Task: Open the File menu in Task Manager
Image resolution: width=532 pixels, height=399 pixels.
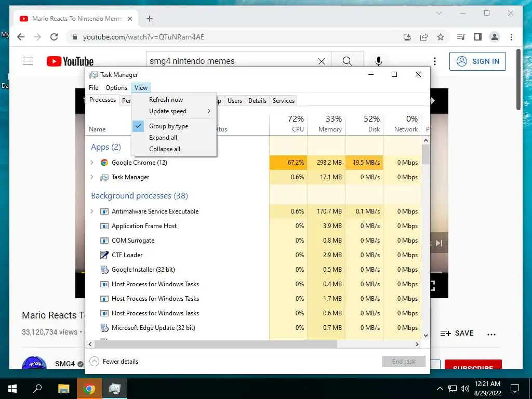Action: 94,87
